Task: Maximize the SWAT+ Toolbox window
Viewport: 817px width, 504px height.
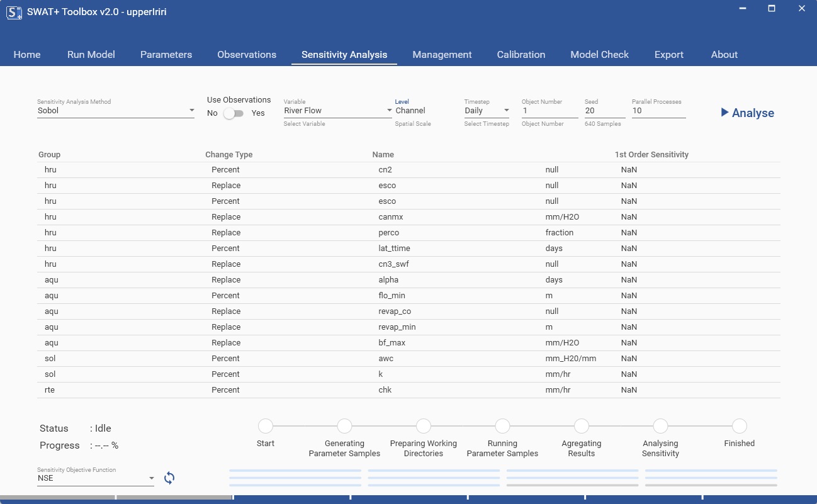Action: [772, 9]
